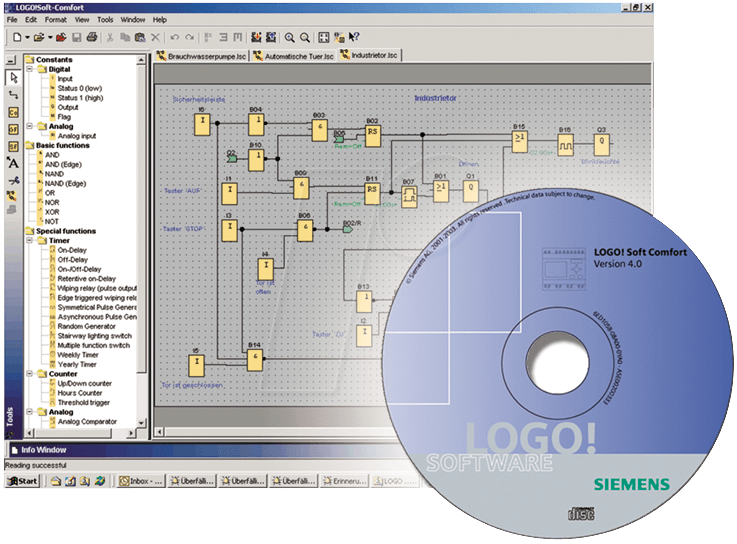737x544 pixels.
Task: Redo the last action
Action: [190, 37]
